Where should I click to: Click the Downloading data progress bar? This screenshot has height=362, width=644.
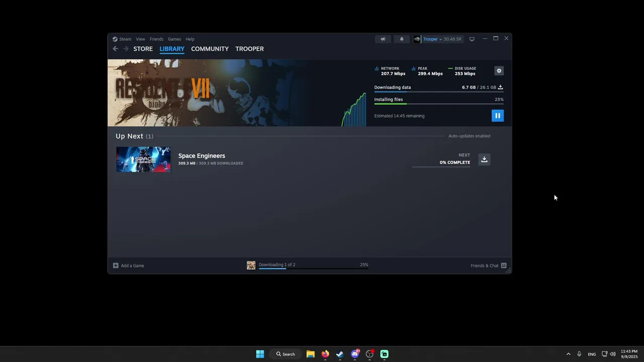point(439,92)
